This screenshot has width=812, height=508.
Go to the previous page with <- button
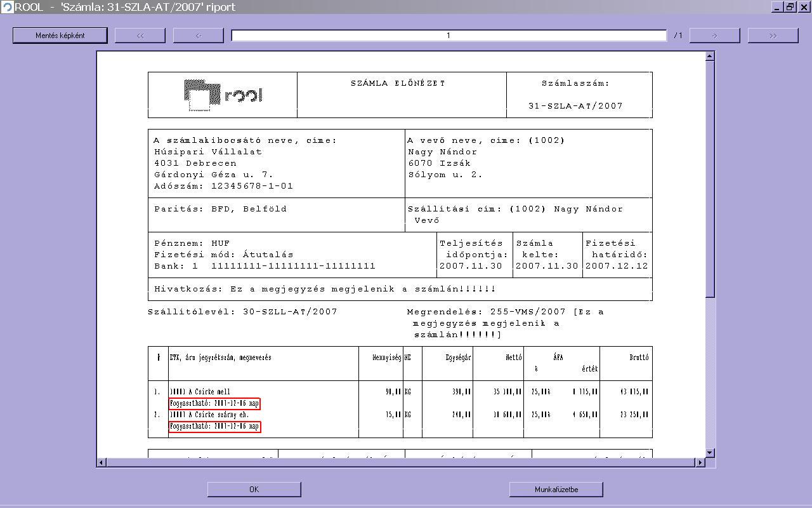[199, 36]
